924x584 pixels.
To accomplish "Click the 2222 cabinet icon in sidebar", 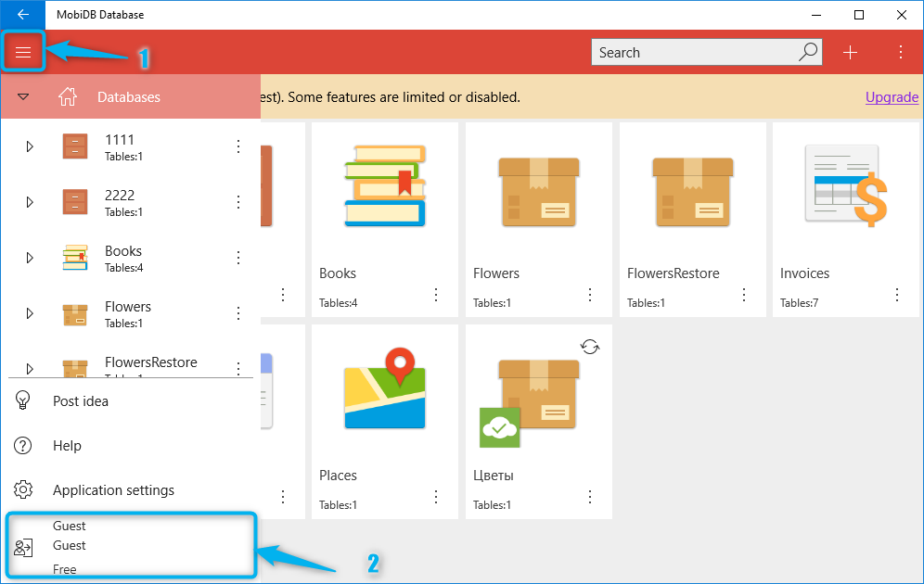I will coord(75,202).
